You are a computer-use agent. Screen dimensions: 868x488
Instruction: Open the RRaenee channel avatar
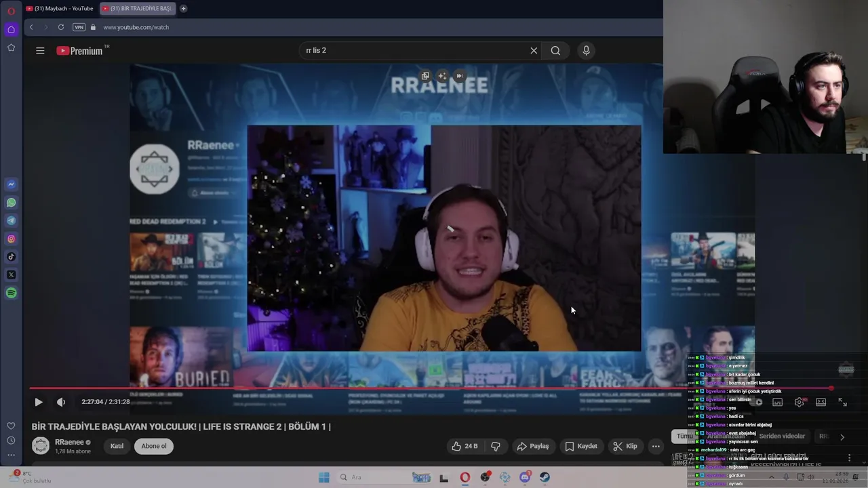point(41,446)
